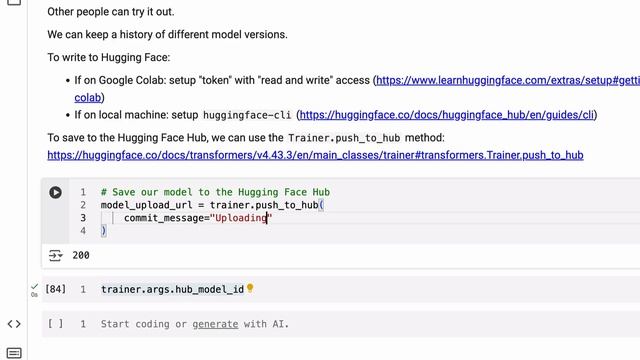The height and width of the screenshot is (360, 640).
Task: Run the push_to_hub code cell
Action: click(x=56, y=192)
